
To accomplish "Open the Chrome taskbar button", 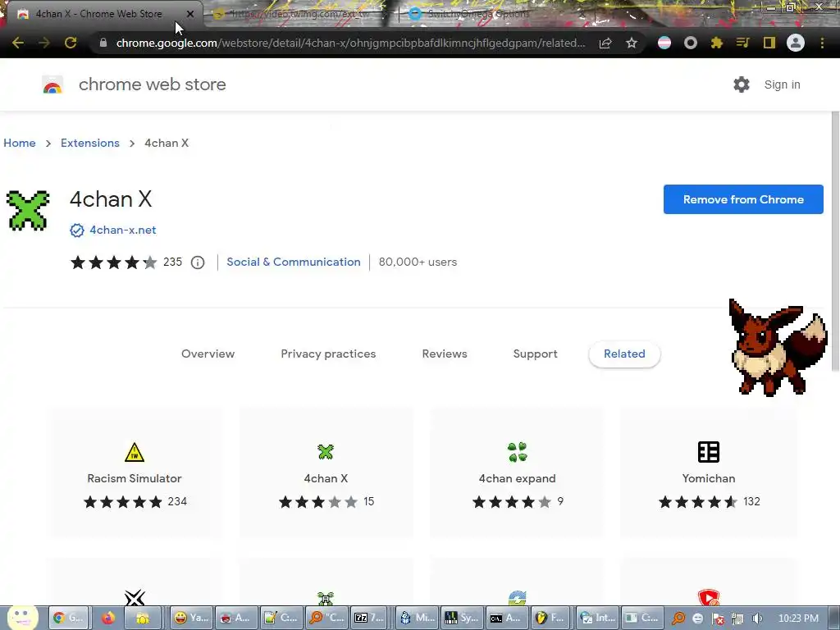I will [x=67, y=618].
